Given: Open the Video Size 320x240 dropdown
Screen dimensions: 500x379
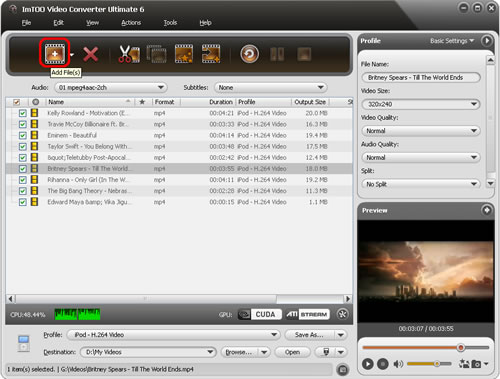Looking at the screenshot, I should pos(421,104).
